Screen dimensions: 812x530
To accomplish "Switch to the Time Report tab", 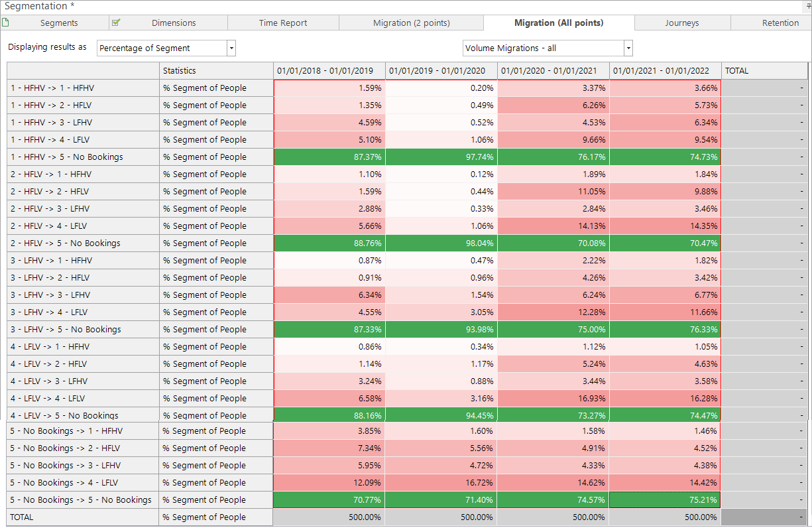I will [x=283, y=23].
